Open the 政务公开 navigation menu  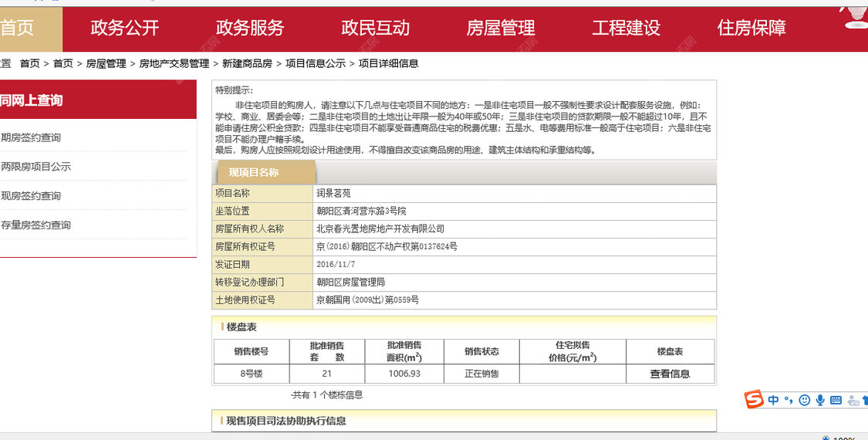click(124, 28)
